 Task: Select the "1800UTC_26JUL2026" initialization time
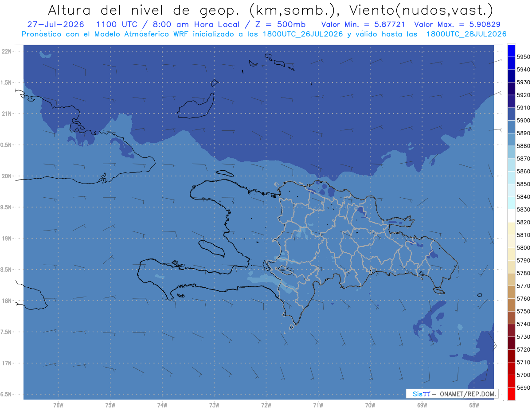point(302,34)
